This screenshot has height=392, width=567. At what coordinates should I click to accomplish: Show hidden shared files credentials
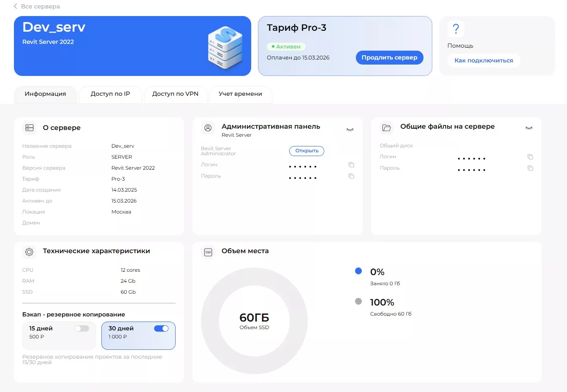click(529, 128)
